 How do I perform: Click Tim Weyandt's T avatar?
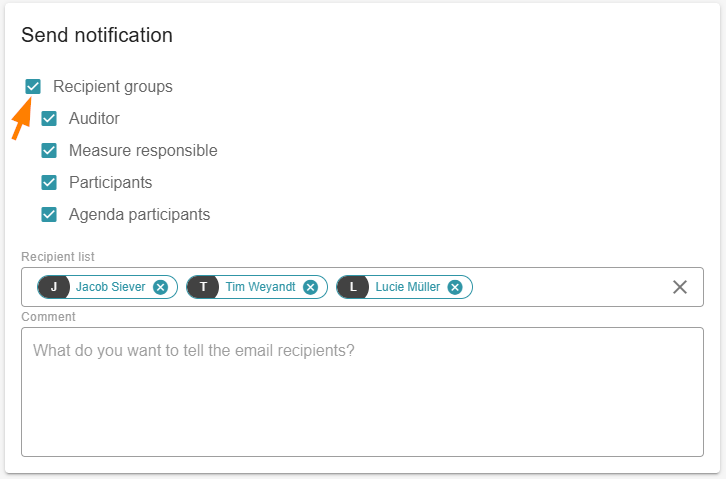(x=203, y=287)
